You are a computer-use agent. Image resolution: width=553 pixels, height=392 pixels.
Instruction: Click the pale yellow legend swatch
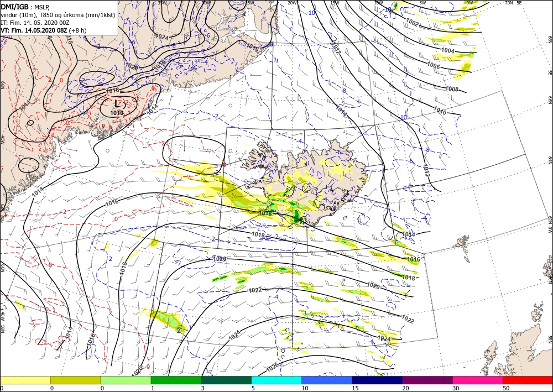coord(25,380)
